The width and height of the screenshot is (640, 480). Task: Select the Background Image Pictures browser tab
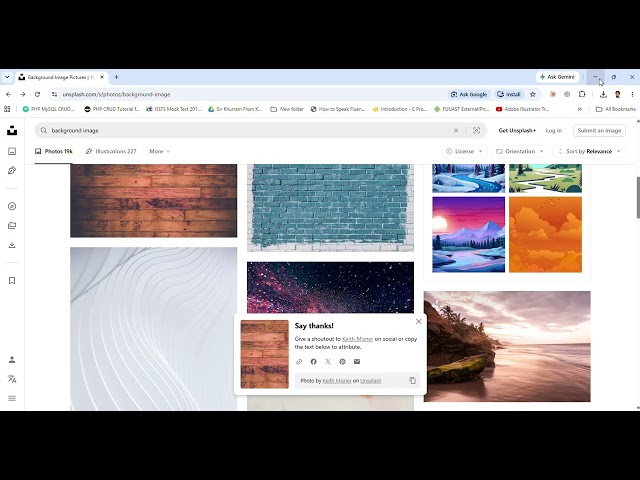(62, 77)
